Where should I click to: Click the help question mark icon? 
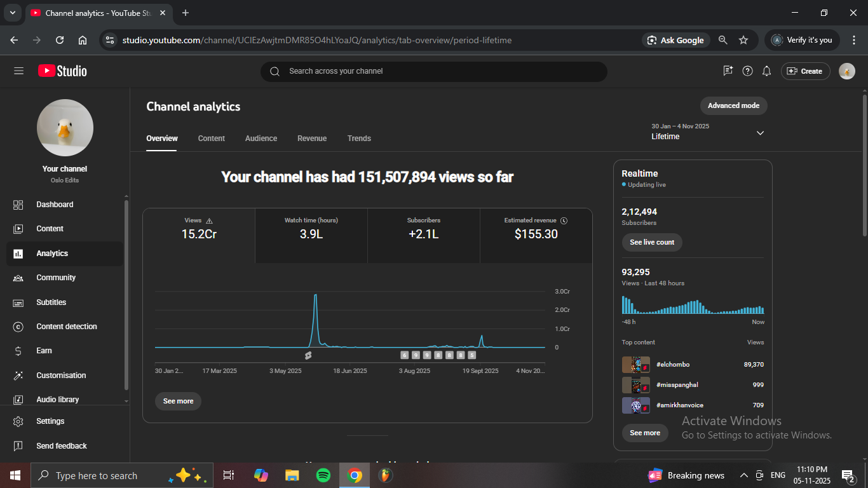pos(748,71)
